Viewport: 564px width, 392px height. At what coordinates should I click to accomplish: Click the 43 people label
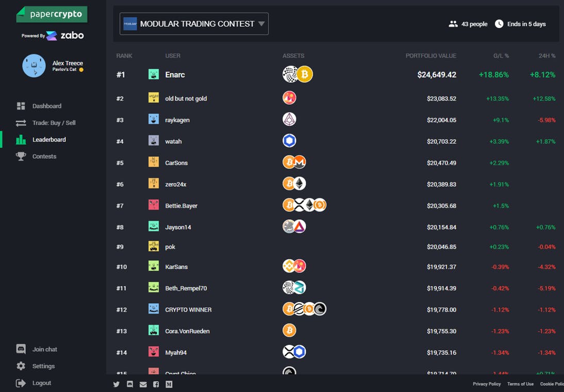point(474,24)
